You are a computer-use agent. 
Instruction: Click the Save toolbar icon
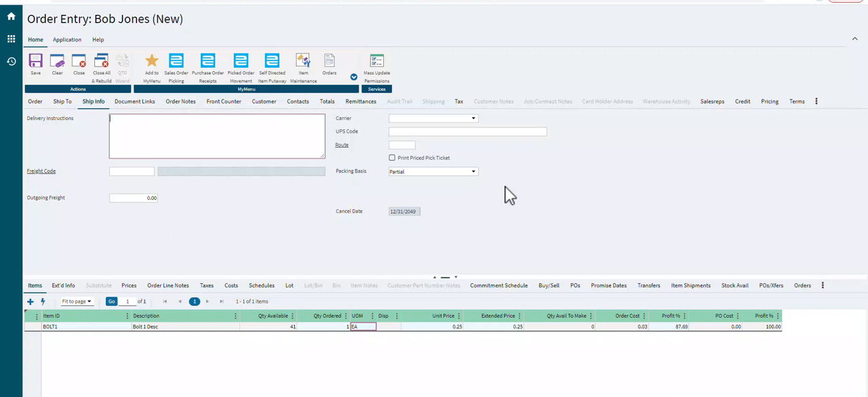[x=35, y=61]
